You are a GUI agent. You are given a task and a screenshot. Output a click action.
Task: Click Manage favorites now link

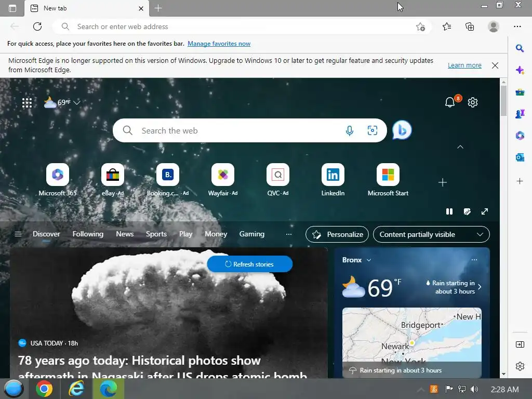(x=219, y=44)
